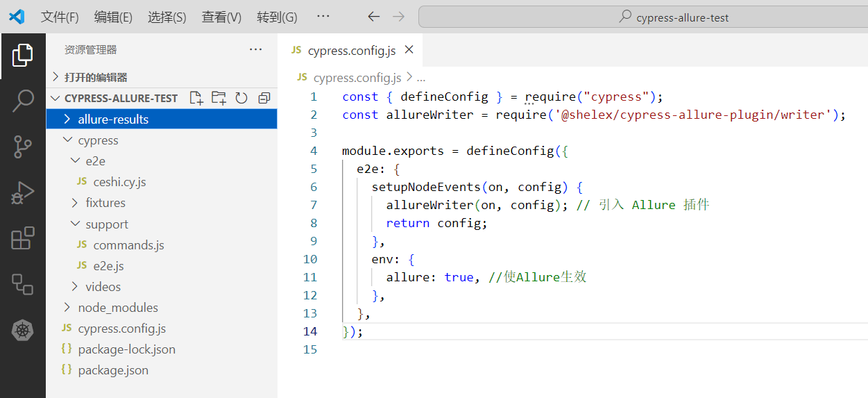The height and width of the screenshot is (398, 868).
Task: Expand the node_modules folder
Action: point(117,308)
